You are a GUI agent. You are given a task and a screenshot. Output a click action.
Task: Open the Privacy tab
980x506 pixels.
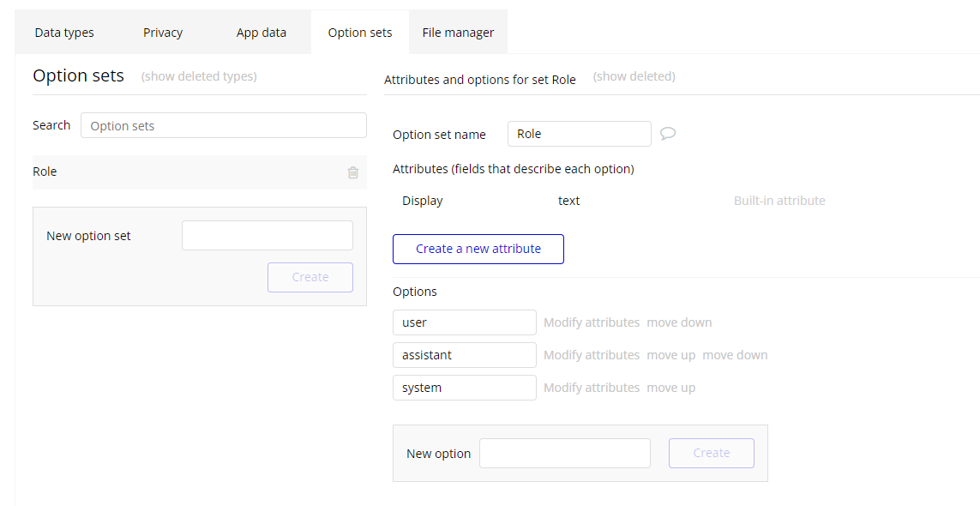[163, 33]
